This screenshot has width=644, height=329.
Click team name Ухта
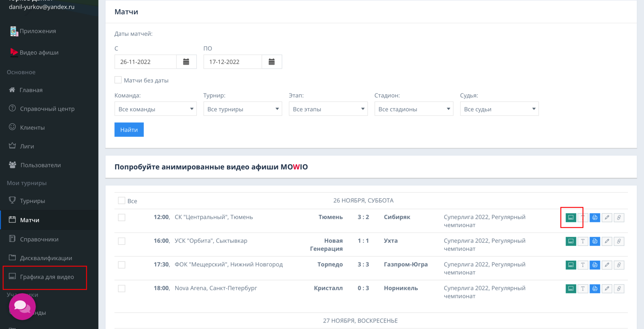[x=391, y=241]
